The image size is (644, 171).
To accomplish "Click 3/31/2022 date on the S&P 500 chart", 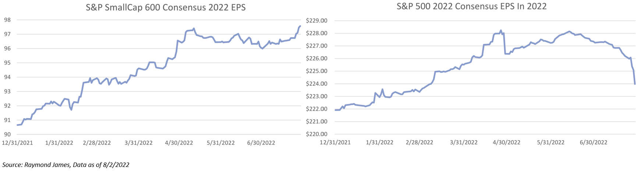I will (464, 142).
